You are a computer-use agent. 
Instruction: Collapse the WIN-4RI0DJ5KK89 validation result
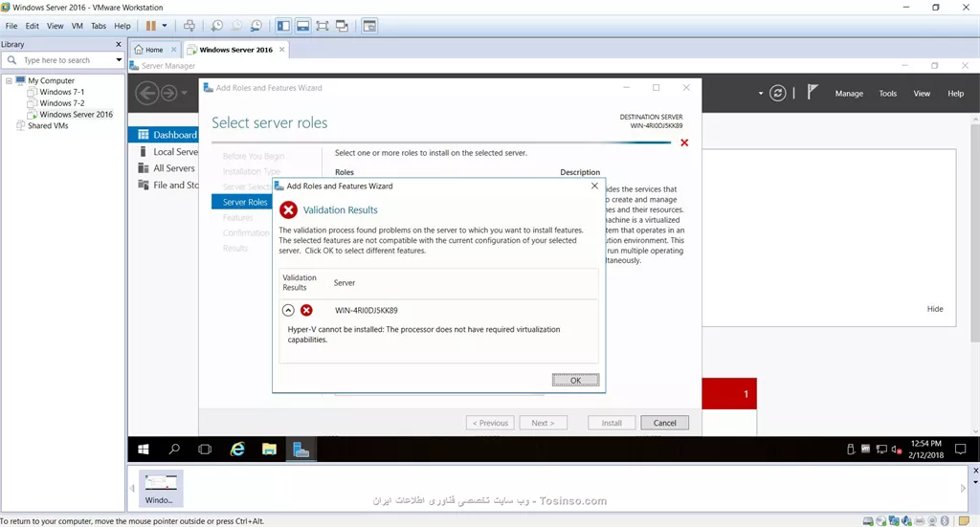(x=288, y=310)
